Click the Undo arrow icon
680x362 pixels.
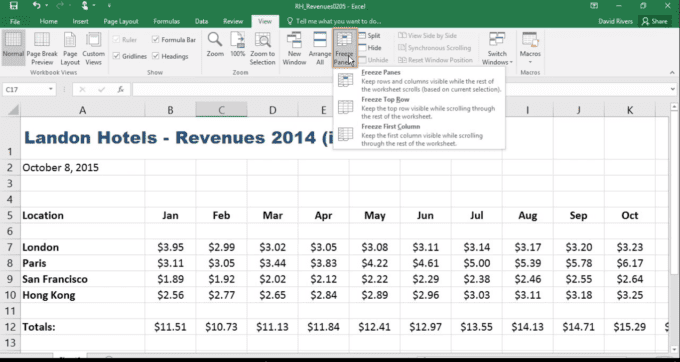click(x=36, y=6)
